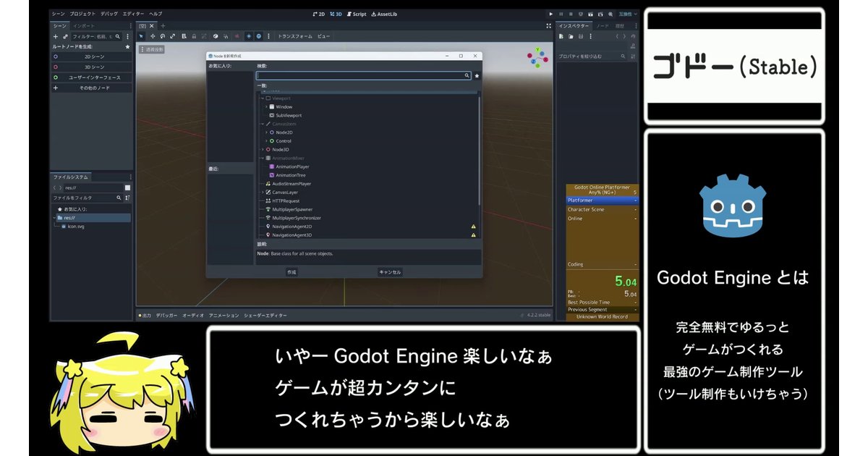The image size is (868, 456).
Task: Toggle sun preview in viewport toolbar
Action: coord(248,35)
